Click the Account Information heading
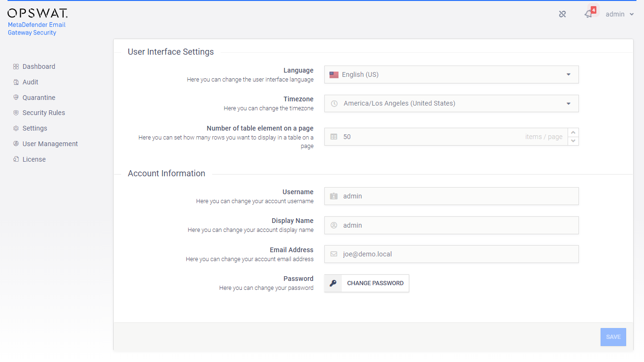Viewport: 644px width, 362px height. point(166,173)
